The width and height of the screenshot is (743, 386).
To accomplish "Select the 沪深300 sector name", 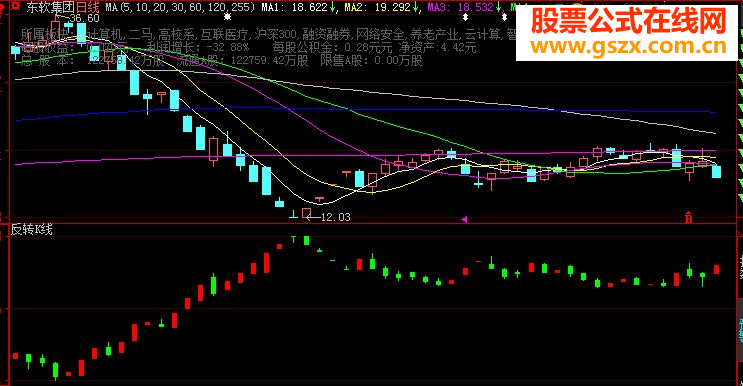I will pos(275,34).
